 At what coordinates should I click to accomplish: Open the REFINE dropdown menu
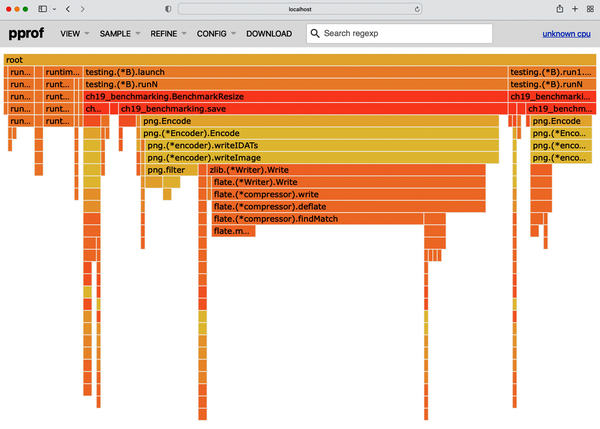tap(168, 34)
